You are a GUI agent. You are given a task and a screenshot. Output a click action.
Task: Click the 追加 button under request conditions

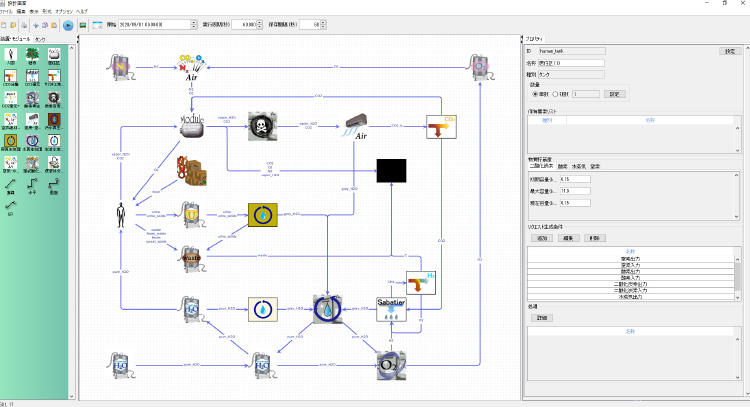tap(542, 239)
